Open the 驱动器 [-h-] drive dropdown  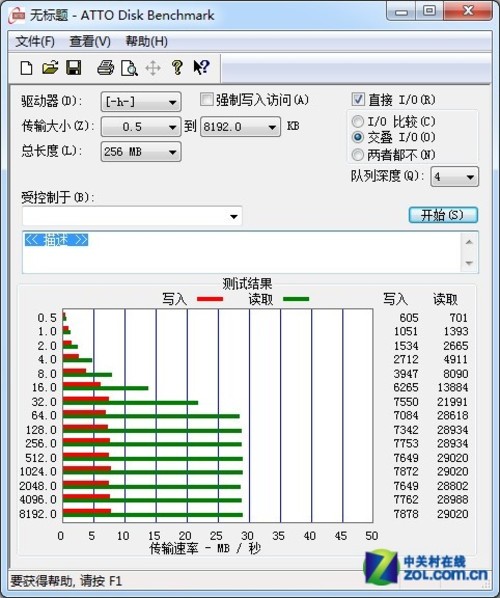tap(141, 102)
